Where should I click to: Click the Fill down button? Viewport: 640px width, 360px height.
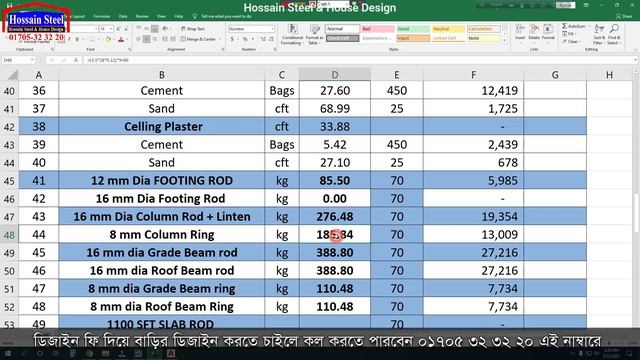click(569, 34)
